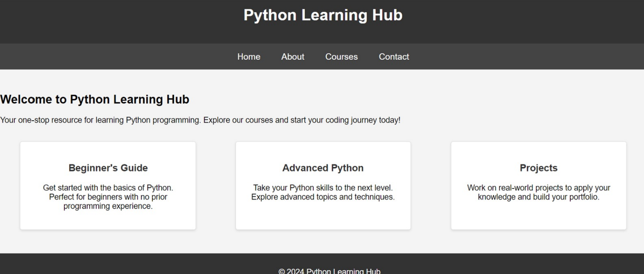Click the Advanced Python description text

[323, 192]
